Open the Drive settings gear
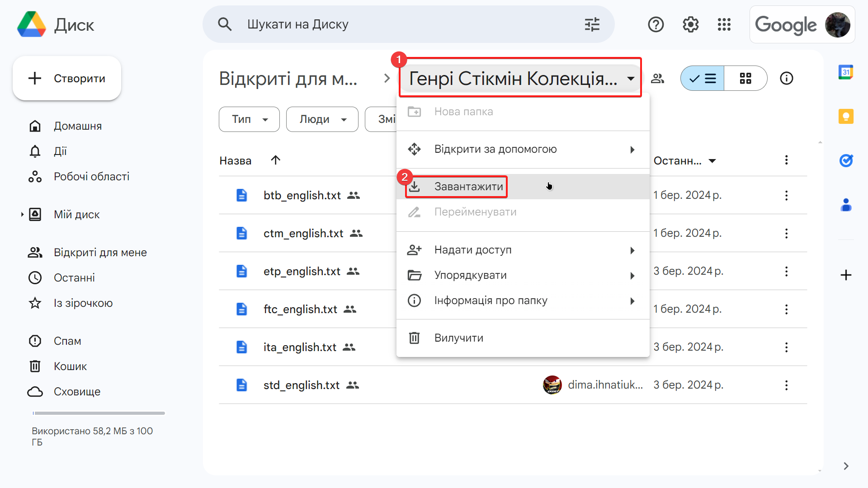 (x=690, y=24)
